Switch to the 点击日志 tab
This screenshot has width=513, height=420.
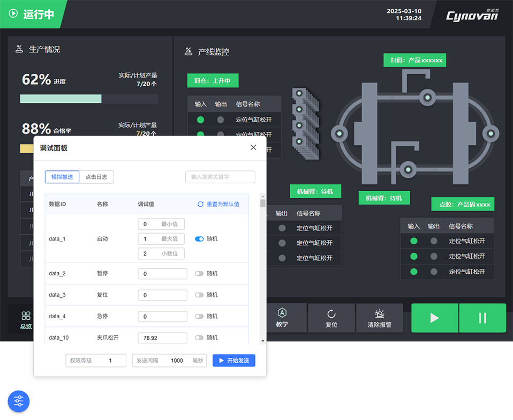point(96,177)
